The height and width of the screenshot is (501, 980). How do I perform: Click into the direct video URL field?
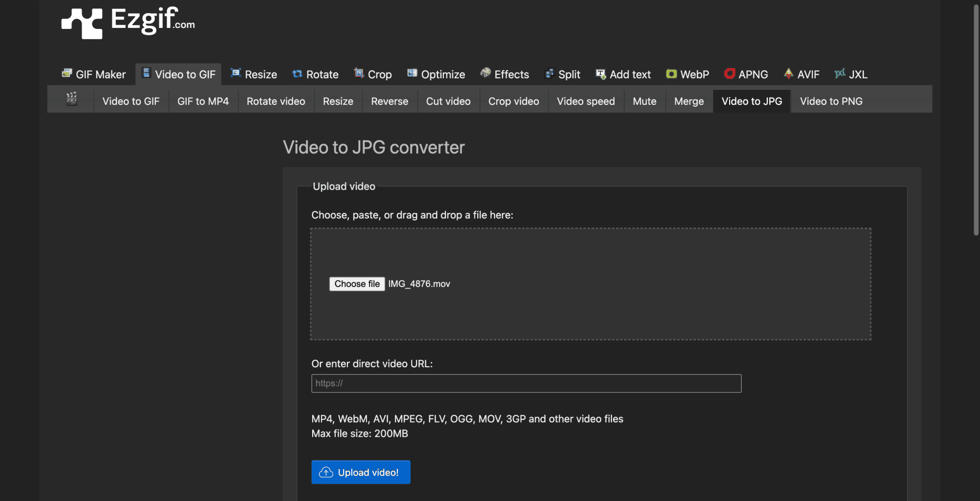pos(526,383)
